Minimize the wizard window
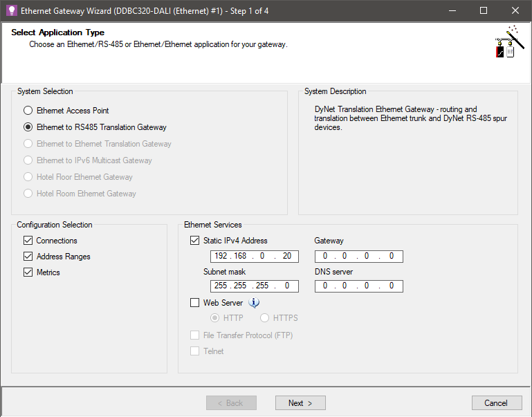Image resolution: width=532 pixels, height=417 pixels. coord(452,11)
